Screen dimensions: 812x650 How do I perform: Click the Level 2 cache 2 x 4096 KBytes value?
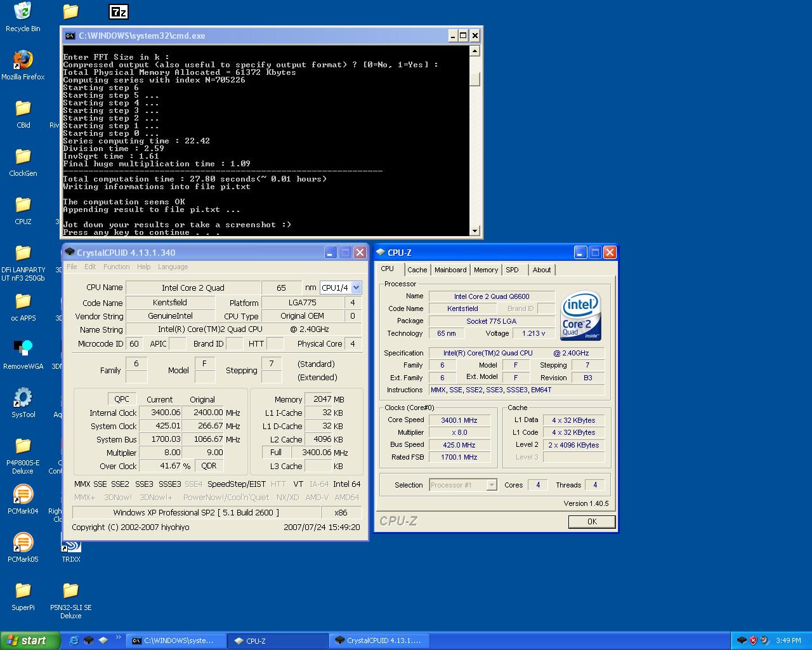click(573, 445)
